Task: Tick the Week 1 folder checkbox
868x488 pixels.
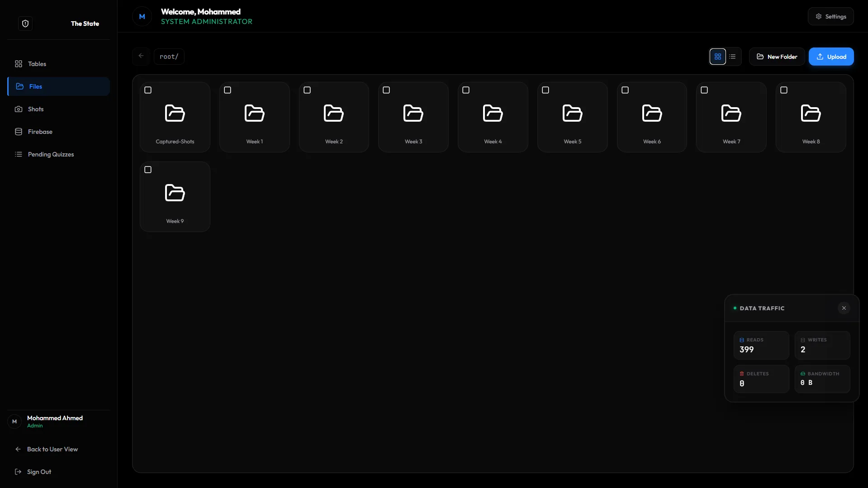Action: tap(228, 90)
